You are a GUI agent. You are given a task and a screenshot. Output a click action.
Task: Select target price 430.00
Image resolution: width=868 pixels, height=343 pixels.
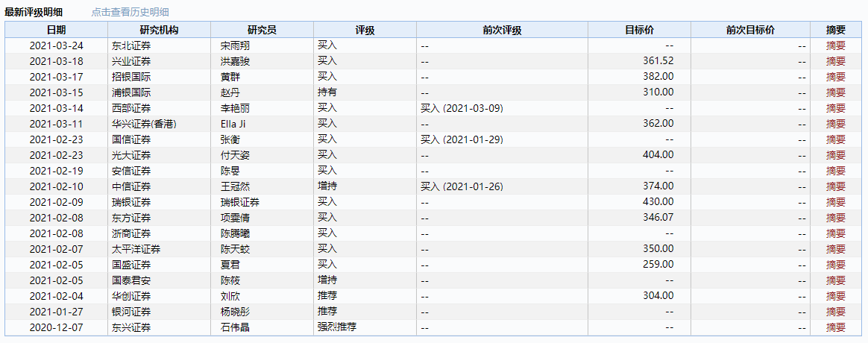coord(658,201)
